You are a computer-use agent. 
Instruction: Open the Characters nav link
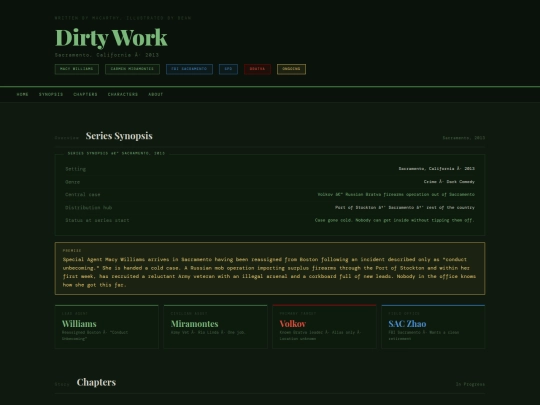click(x=123, y=94)
